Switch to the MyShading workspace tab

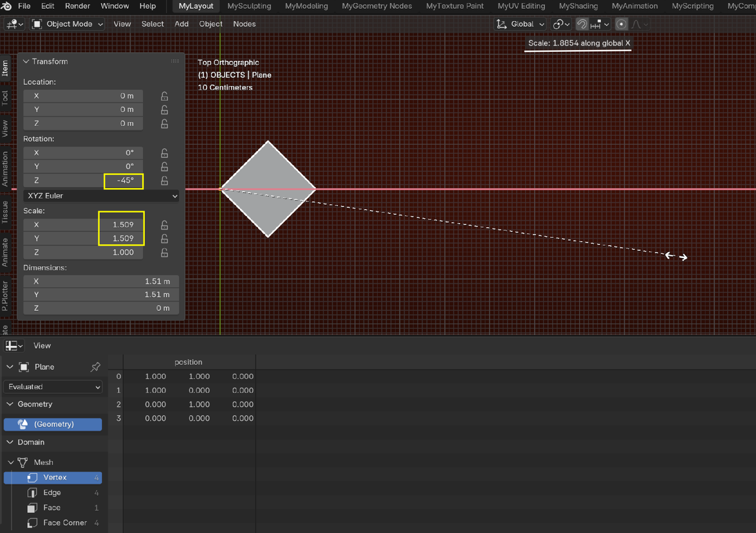[578, 6]
